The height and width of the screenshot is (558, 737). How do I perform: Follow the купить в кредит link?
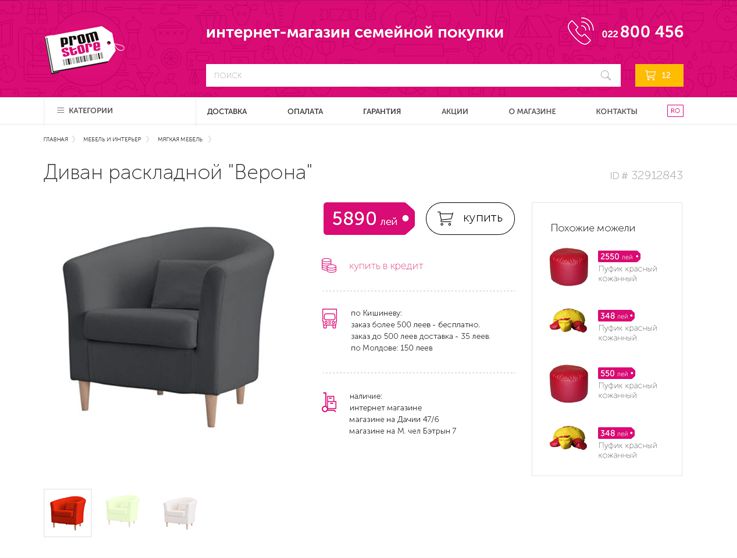point(386,266)
